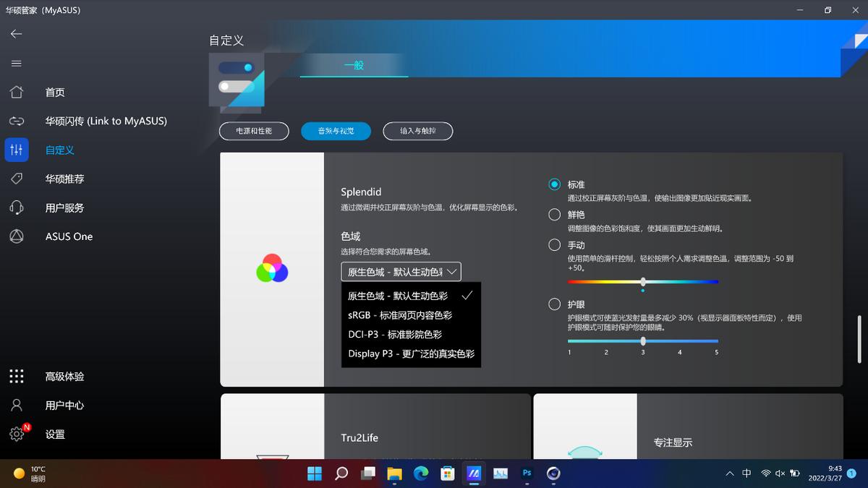868x488 pixels.
Task: Open the 首页 home icon
Action: tap(16, 93)
